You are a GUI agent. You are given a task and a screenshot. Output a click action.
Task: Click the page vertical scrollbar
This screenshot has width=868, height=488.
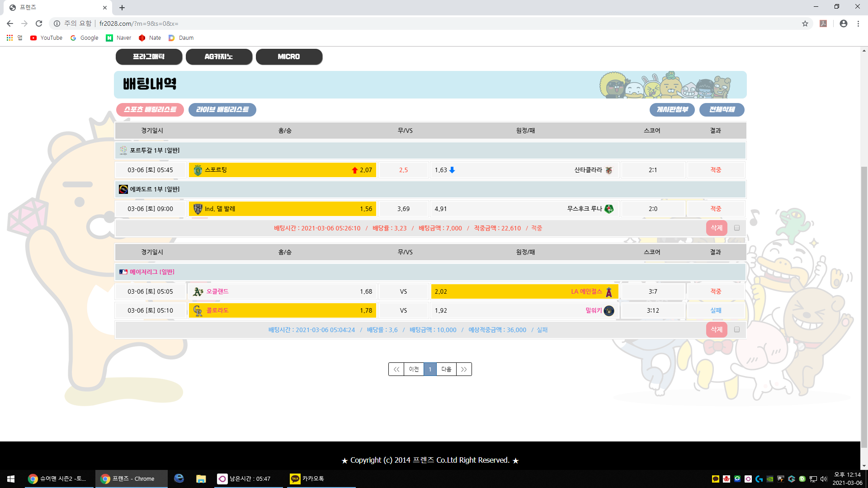[x=864, y=307]
